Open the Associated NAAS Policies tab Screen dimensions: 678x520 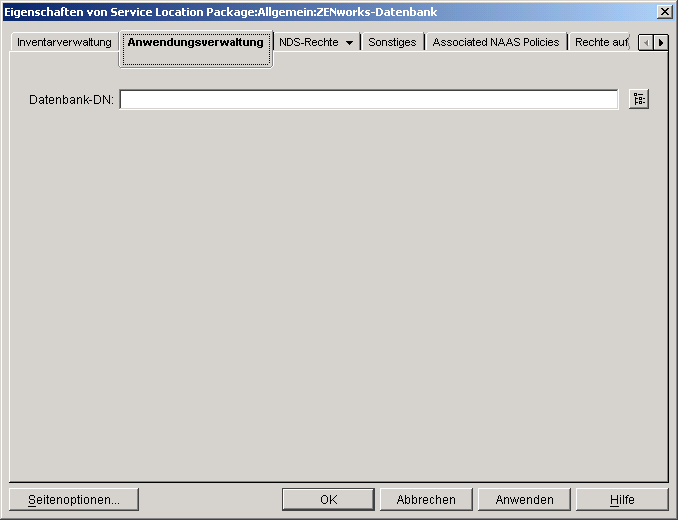point(496,42)
